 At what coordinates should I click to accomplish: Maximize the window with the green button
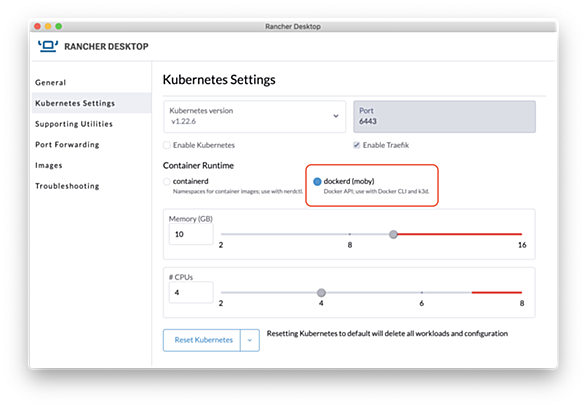click(x=59, y=26)
